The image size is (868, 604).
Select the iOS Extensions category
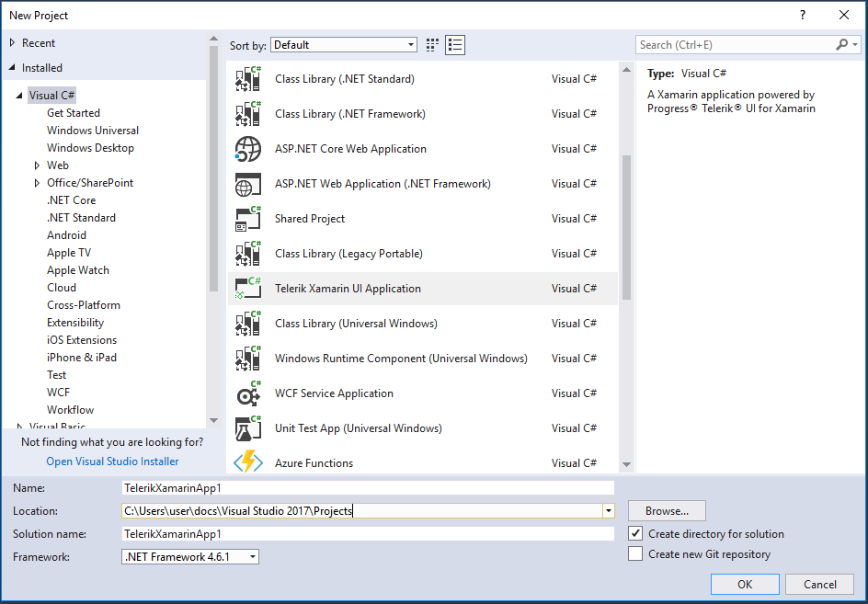82,340
